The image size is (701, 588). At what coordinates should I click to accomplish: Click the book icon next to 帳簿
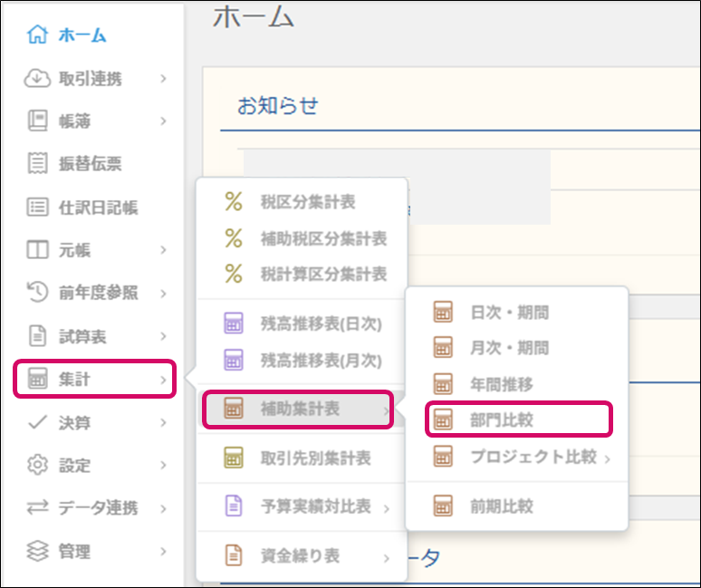pos(37,120)
